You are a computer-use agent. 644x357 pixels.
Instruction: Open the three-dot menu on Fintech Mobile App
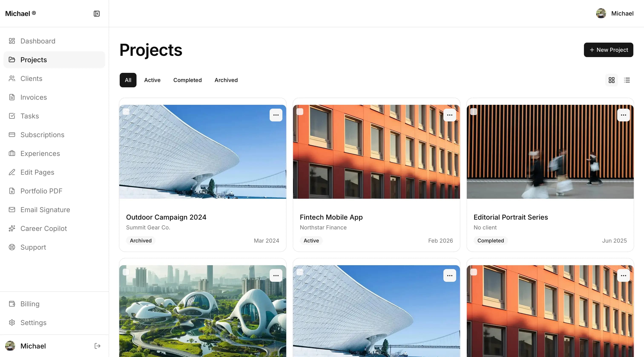tap(450, 115)
